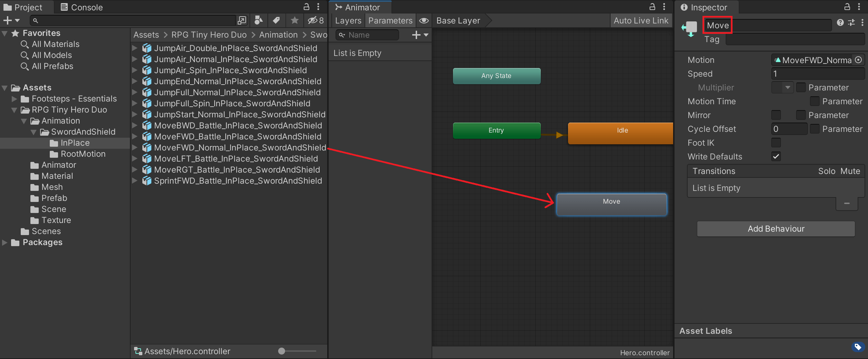Open the Animator panel options menu
The image size is (868, 359).
click(x=664, y=7)
